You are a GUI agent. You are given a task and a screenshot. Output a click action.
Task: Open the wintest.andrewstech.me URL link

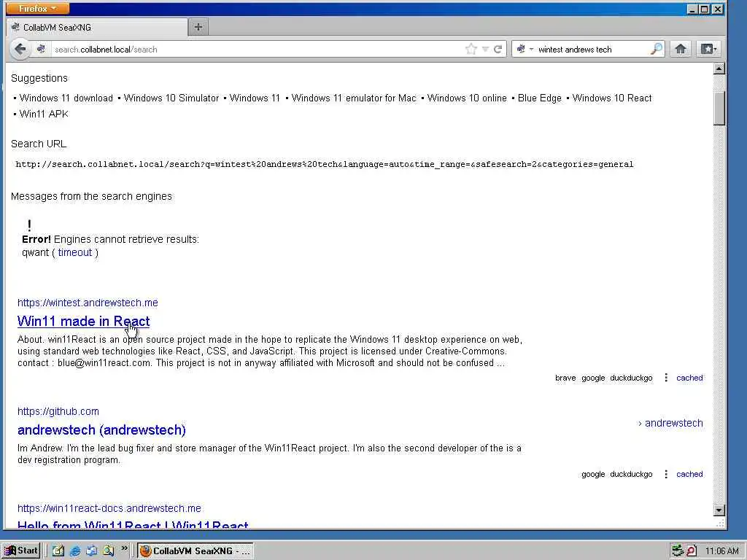click(88, 303)
